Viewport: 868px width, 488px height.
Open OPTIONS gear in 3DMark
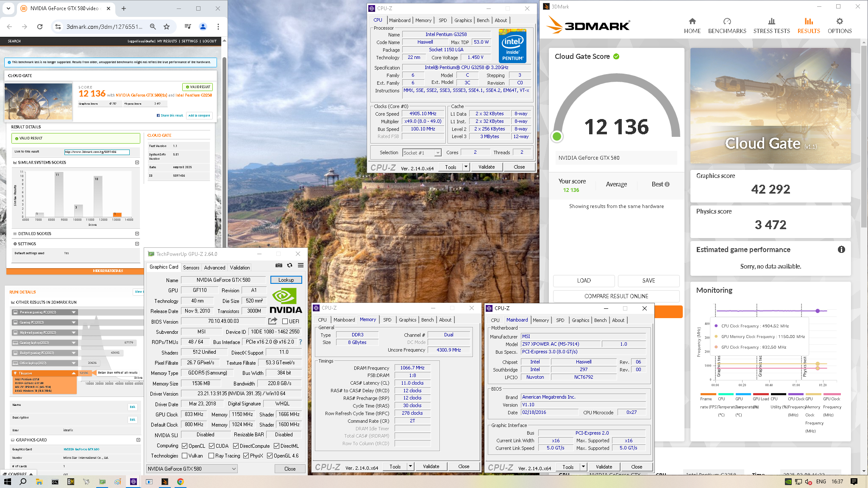[x=840, y=26]
